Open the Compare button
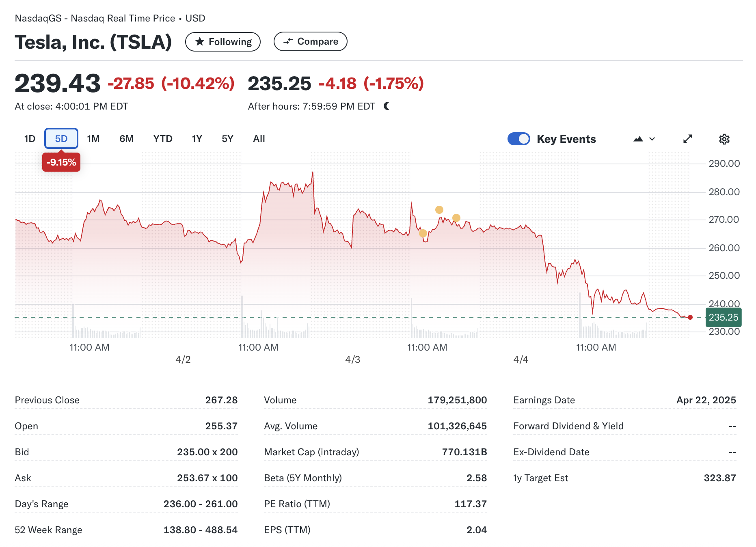Screen dimensions: 756x547 310,41
